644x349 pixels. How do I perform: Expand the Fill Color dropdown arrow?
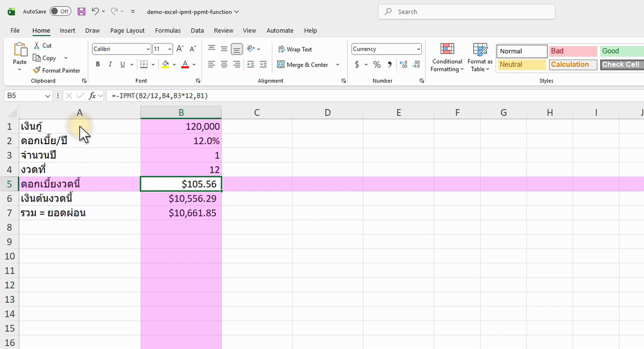pos(174,65)
